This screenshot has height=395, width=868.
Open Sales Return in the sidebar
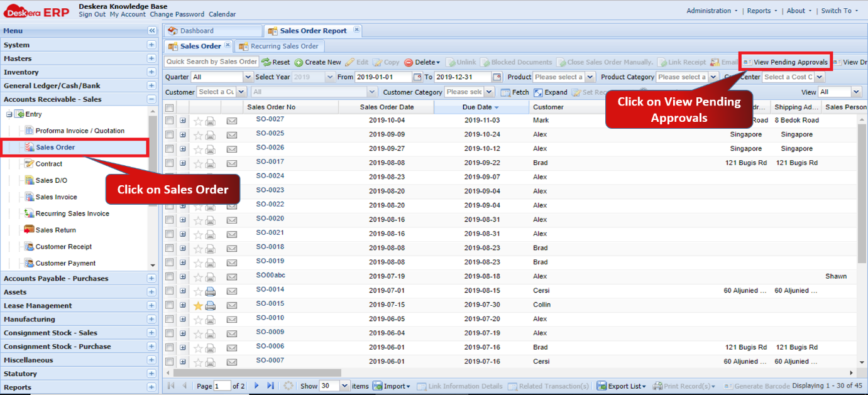coord(56,230)
